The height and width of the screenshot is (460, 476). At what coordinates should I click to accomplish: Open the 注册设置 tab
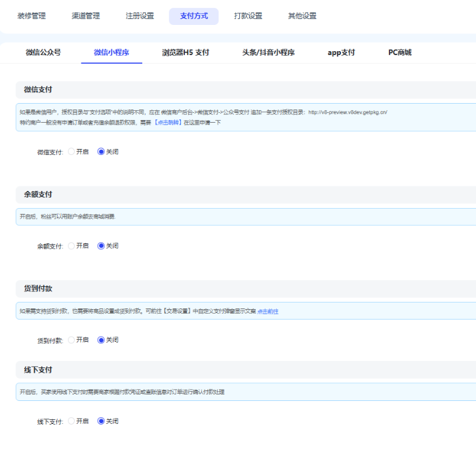click(139, 16)
